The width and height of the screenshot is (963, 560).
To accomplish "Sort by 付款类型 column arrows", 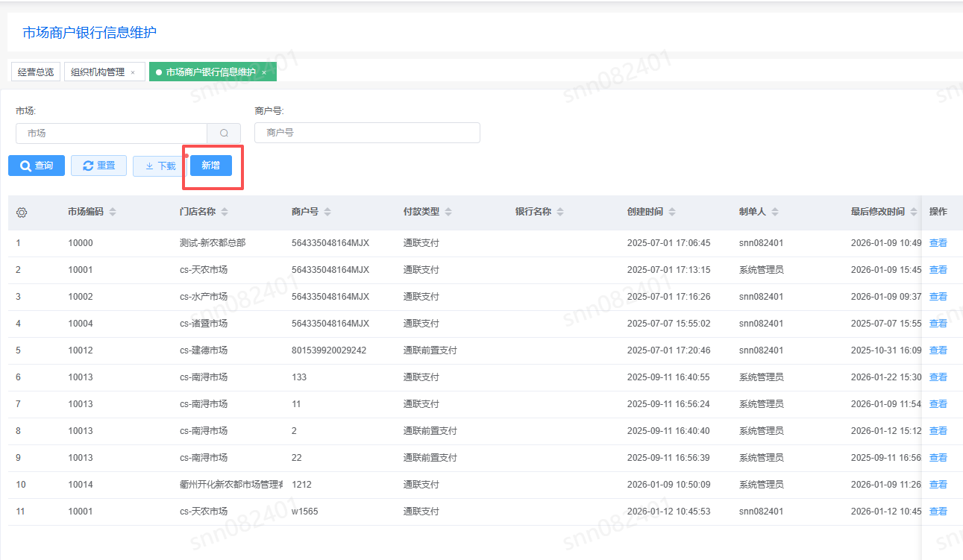I will [x=448, y=213].
